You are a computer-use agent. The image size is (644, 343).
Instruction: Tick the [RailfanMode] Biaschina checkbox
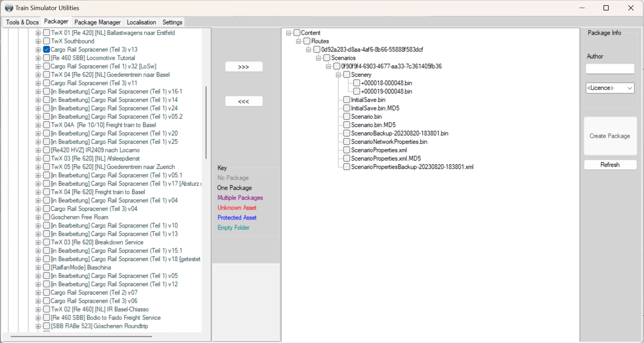pos(46,267)
